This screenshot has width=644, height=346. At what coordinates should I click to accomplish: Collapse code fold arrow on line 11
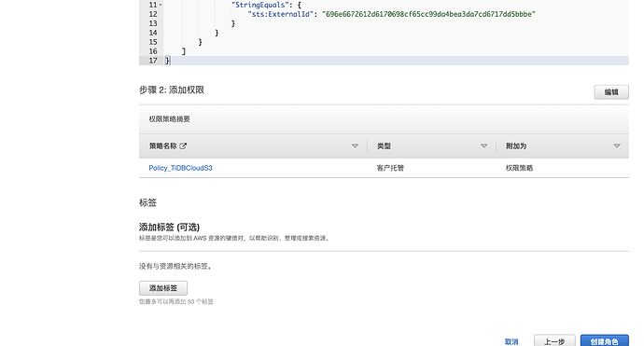(x=161, y=5)
